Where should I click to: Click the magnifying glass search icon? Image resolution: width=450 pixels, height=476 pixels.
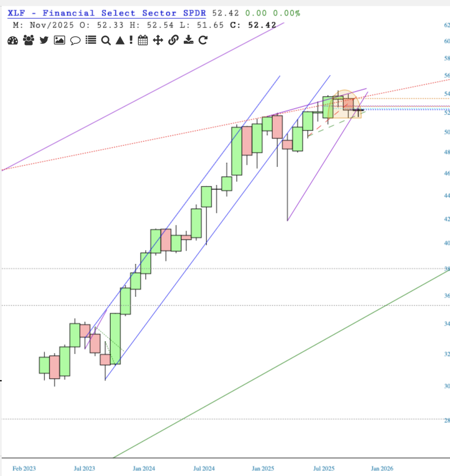click(x=106, y=41)
